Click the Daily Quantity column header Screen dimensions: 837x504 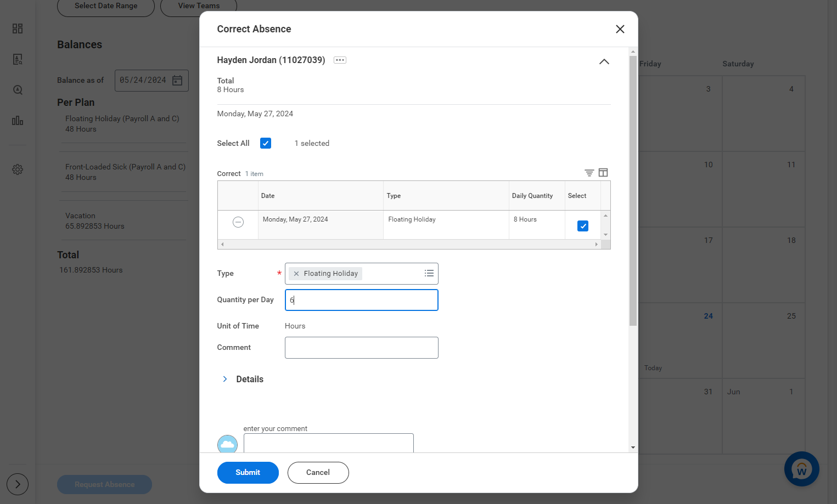tap(537, 196)
